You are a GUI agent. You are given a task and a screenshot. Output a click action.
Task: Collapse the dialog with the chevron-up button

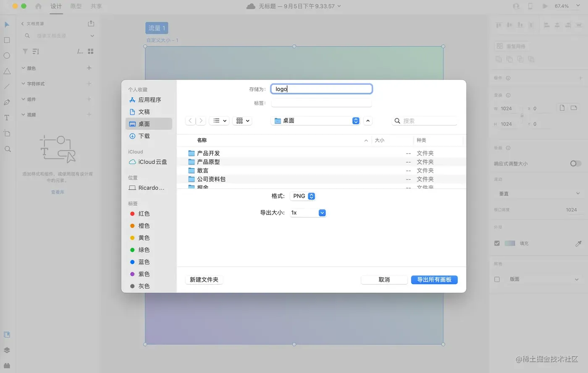[368, 121]
